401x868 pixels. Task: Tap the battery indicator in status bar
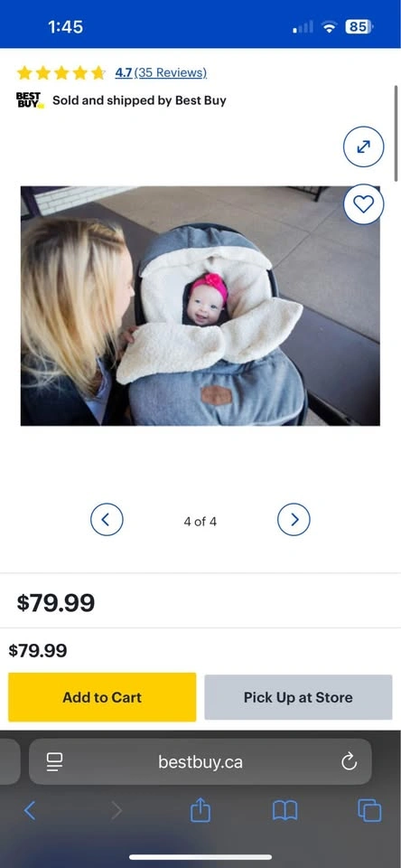[x=359, y=26]
